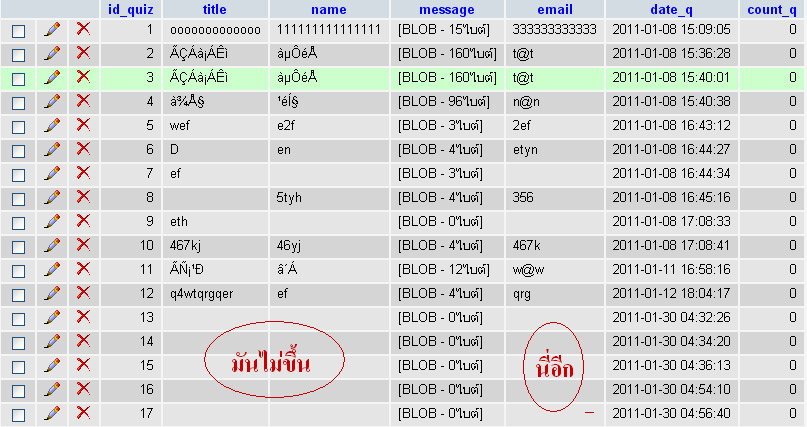Tick the checkbox for row 1
This screenshot has height=427, width=807.
[x=19, y=31]
